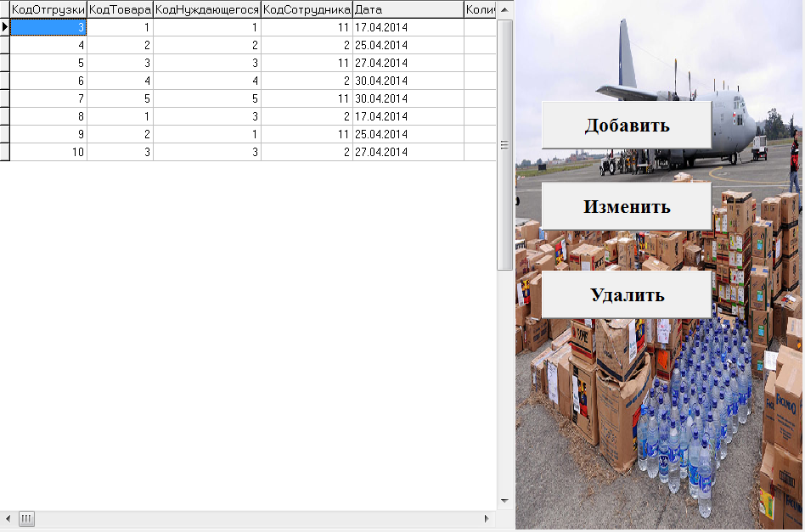Click date 27.04.2014 in row 5

tap(408, 63)
